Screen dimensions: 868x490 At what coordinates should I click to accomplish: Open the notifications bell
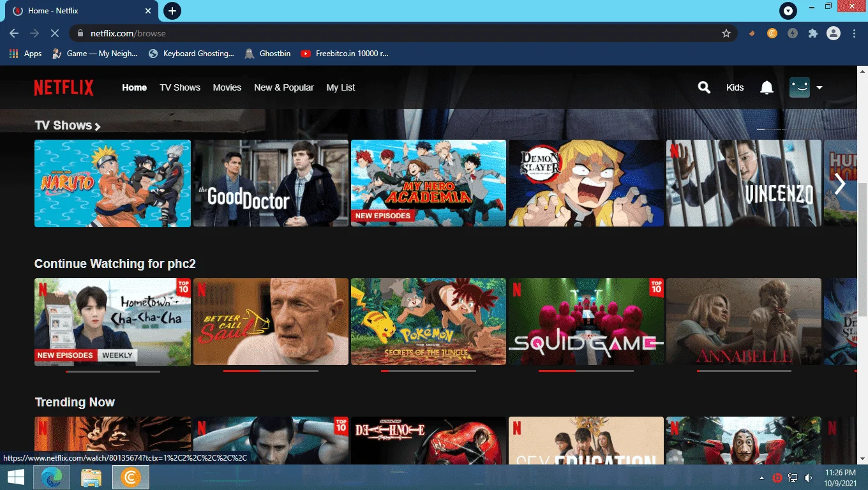point(767,87)
